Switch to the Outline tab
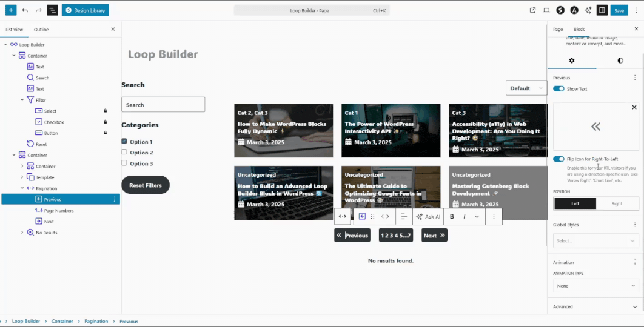The image size is (644, 327). coord(41,30)
